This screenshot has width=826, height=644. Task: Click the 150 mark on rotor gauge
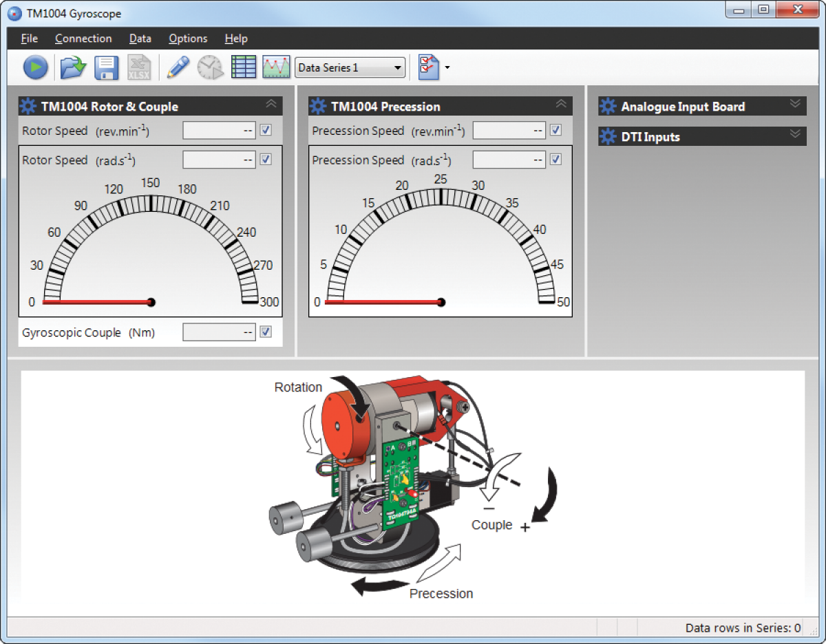coord(150,183)
